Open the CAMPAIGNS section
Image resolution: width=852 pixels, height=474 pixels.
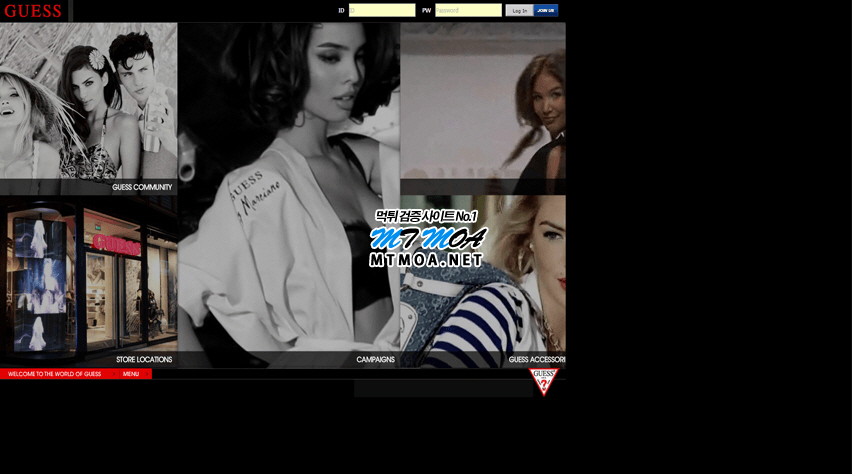[x=375, y=359]
